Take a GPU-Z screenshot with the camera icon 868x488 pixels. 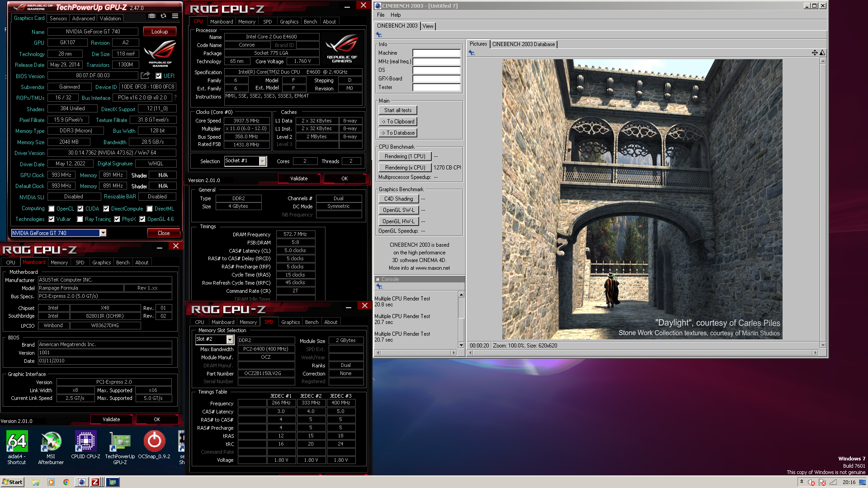click(152, 16)
